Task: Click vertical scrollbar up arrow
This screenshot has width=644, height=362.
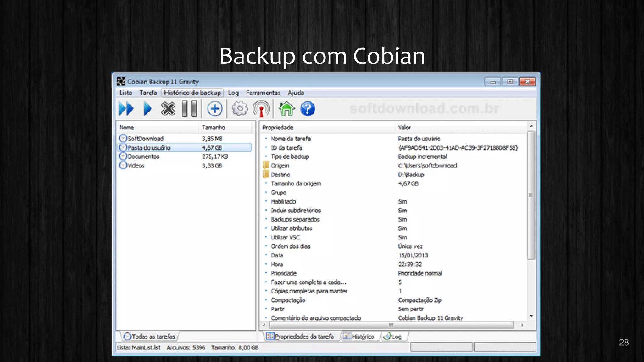Action: (531, 126)
